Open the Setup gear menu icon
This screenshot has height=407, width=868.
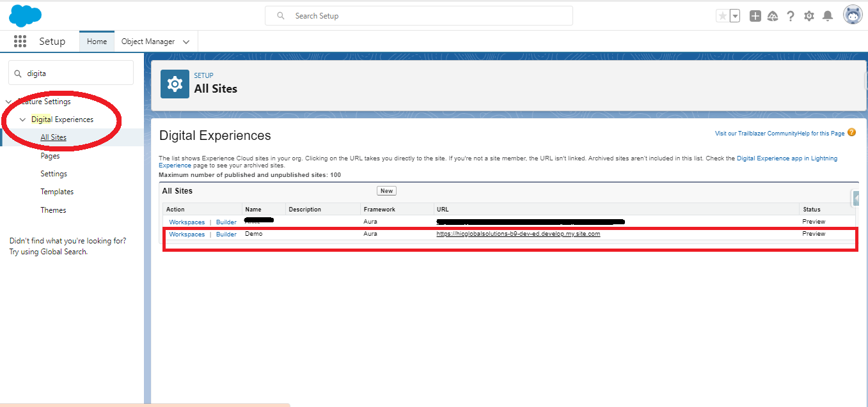[x=809, y=16]
